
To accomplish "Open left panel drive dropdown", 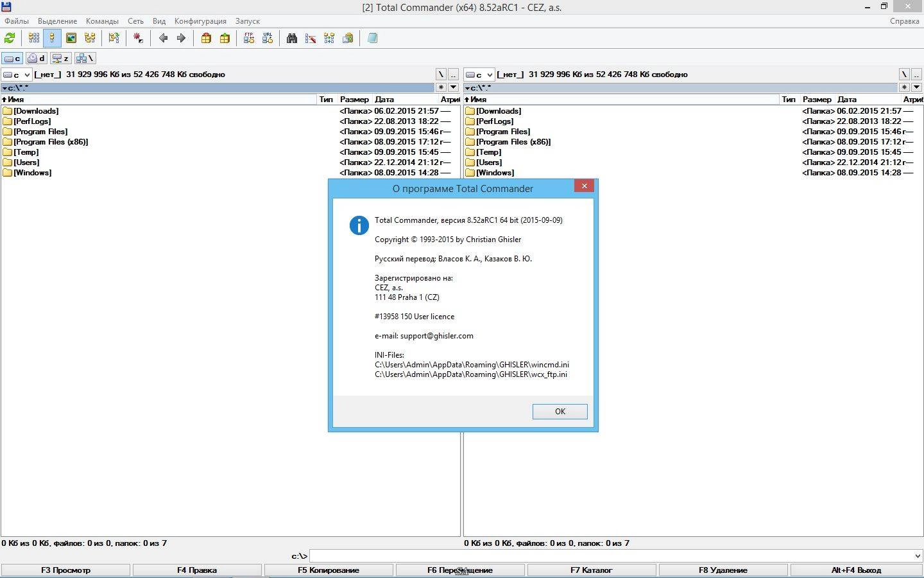I will pos(17,74).
